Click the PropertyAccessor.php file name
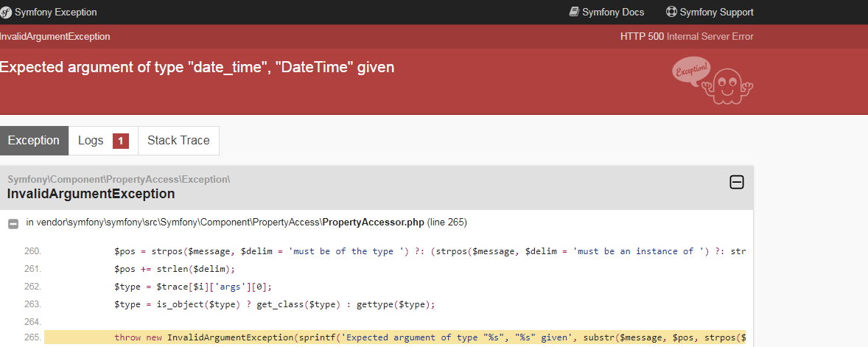The image size is (868, 347). 373,222
